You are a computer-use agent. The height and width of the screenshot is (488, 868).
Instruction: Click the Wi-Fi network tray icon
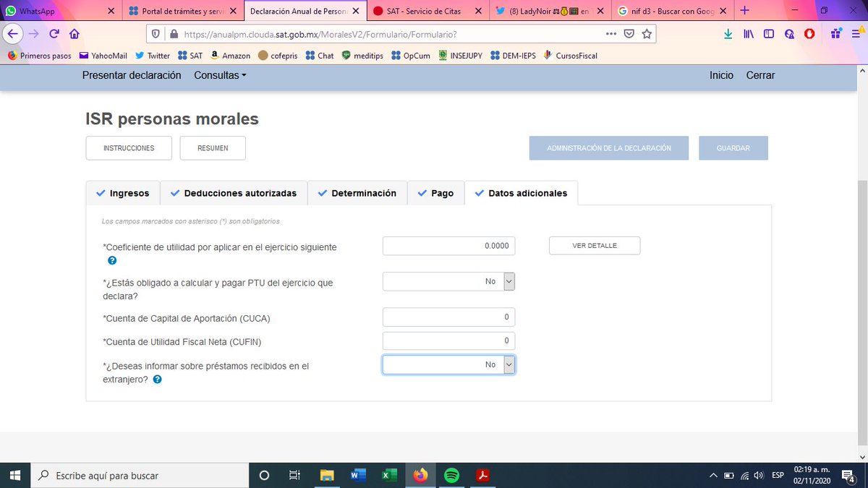pyautogui.click(x=744, y=475)
